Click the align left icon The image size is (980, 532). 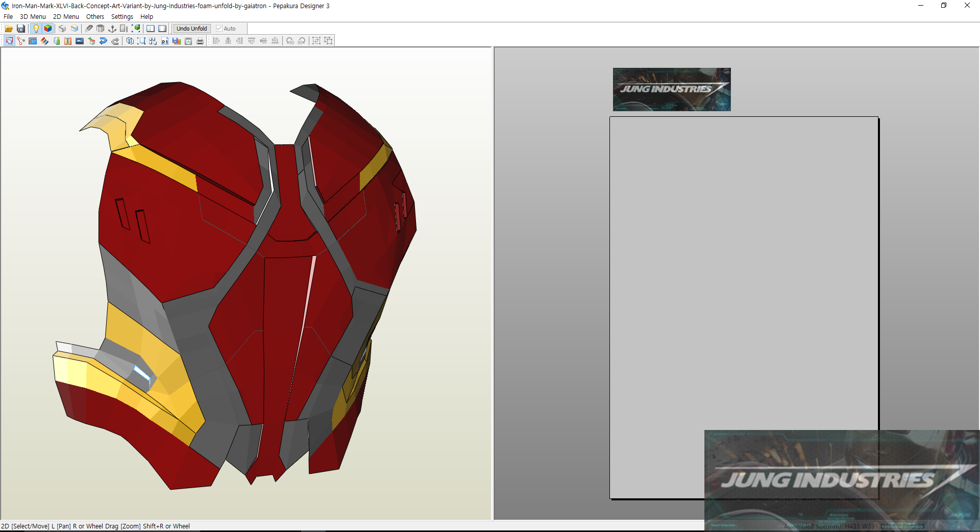pos(216,41)
